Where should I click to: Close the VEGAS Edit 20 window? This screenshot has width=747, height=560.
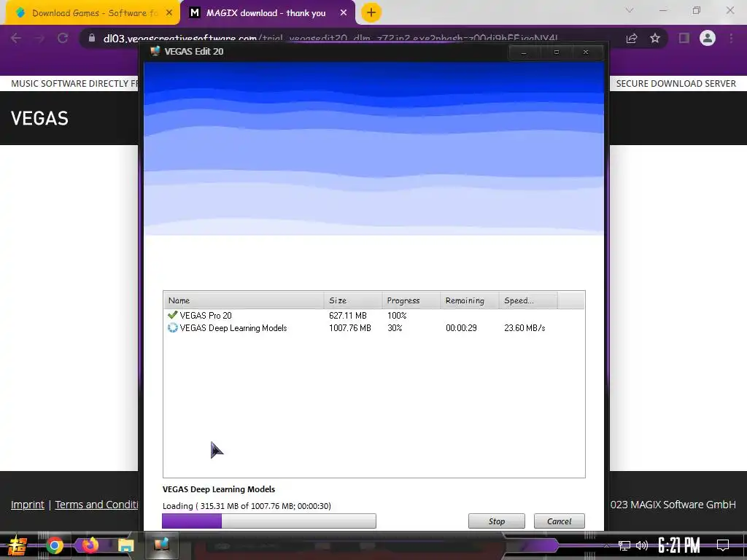[x=586, y=52]
